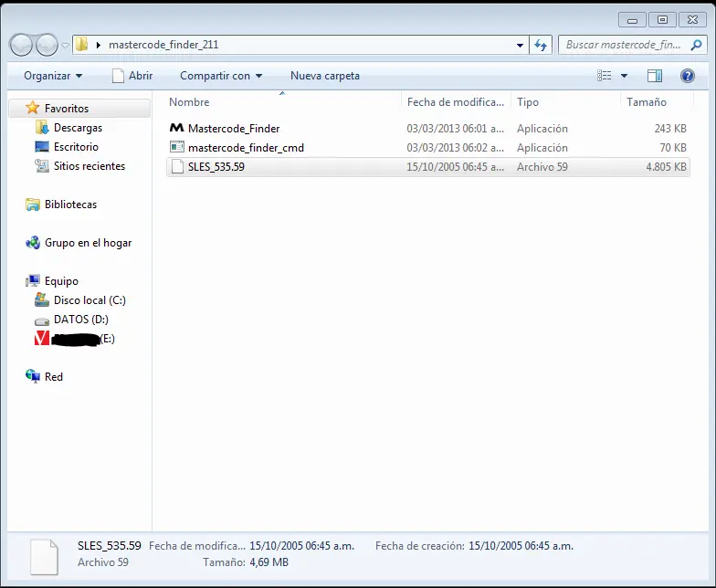Click the Mastercode_Finder file name

(234, 129)
